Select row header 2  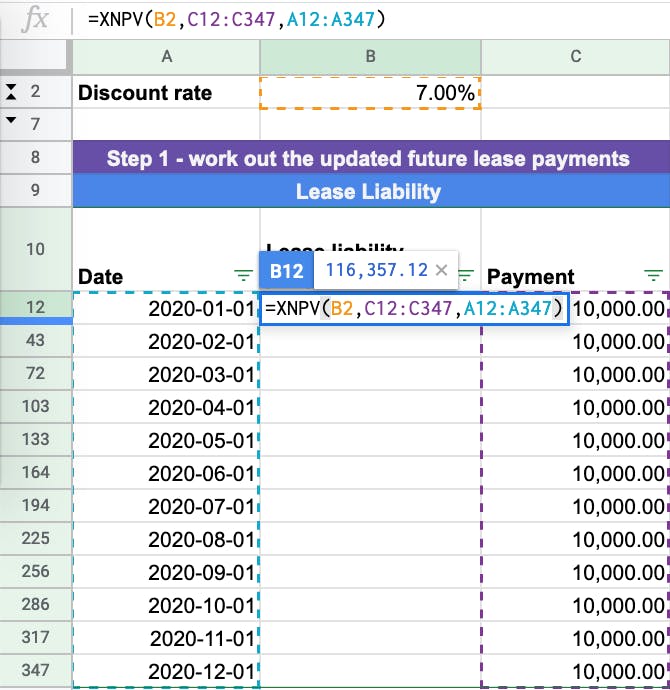[x=36, y=92]
